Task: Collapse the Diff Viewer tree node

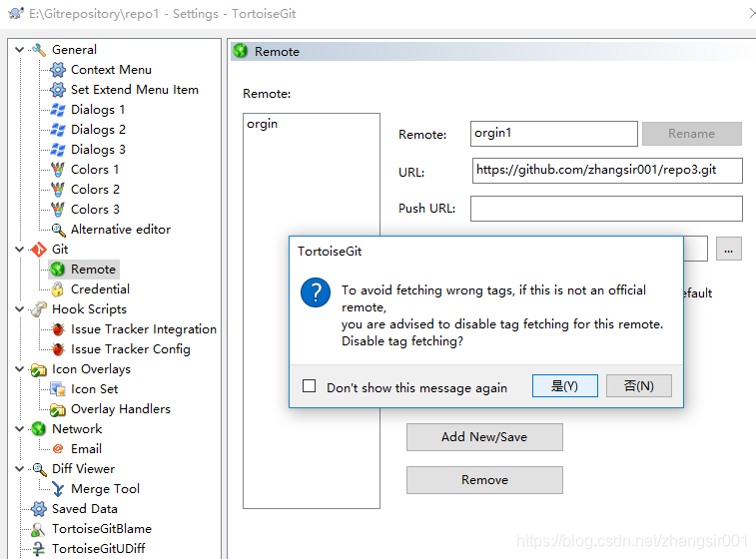Action: pyautogui.click(x=19, y=469)
